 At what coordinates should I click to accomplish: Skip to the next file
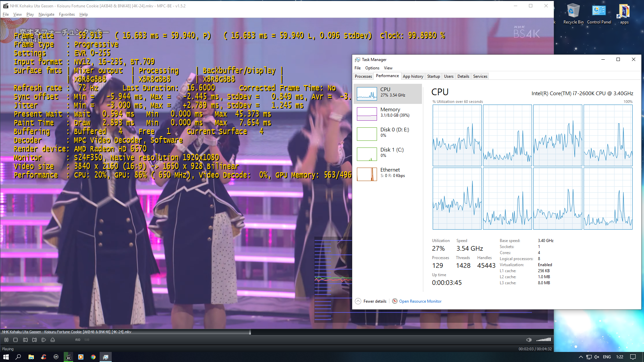click(35, 340)
